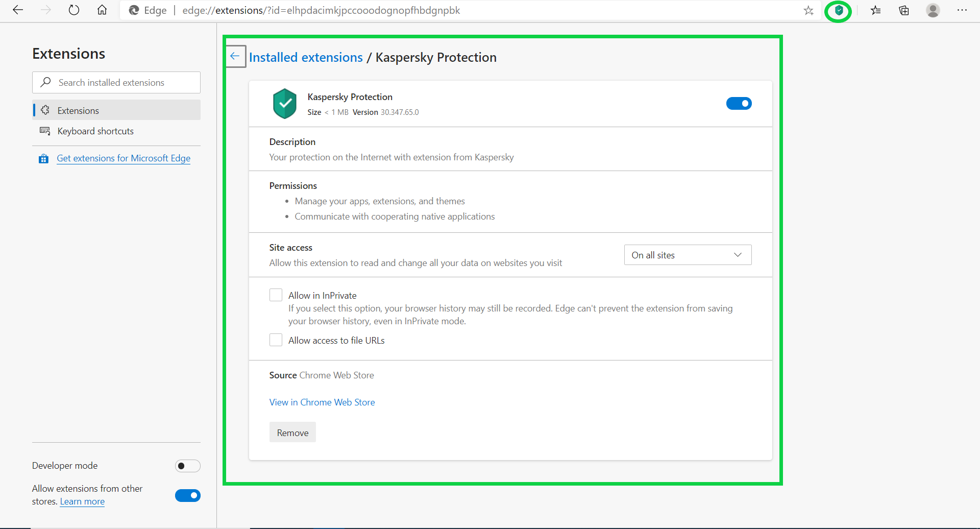Select Extensions in the sidebar

click(78, 110)
